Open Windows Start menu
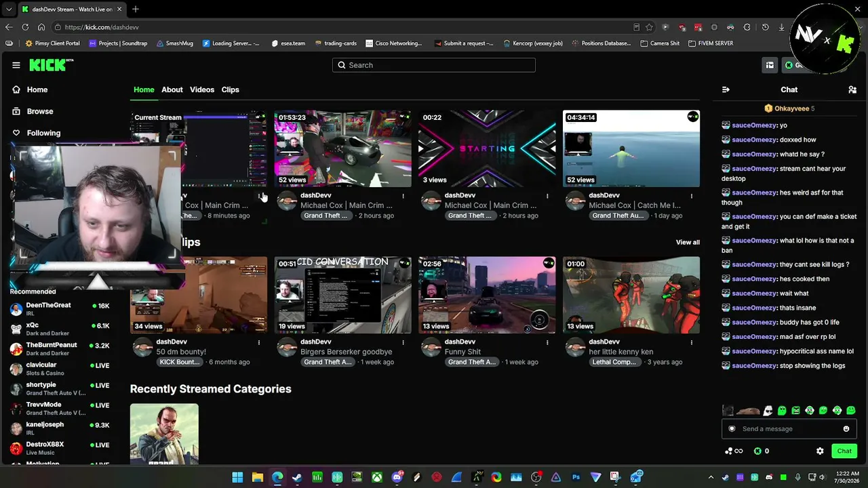868x488 pixels. point(237,477)
